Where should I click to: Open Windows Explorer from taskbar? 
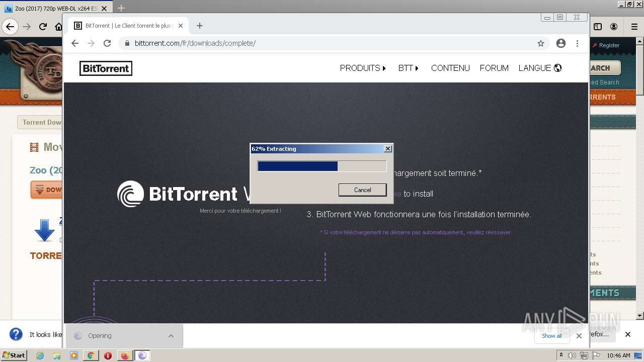point(57,355)
